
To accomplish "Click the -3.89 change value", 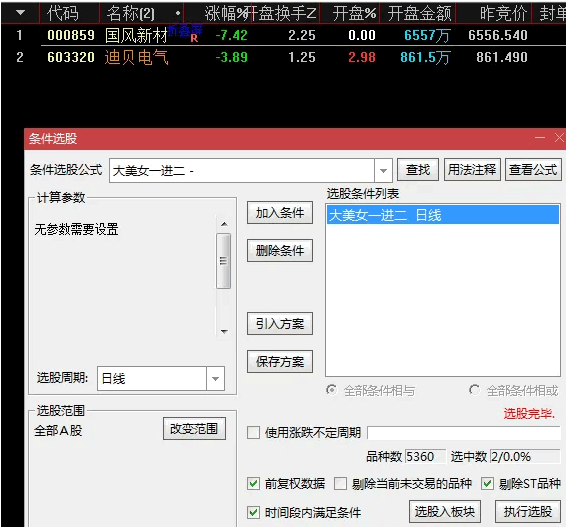I will point(231,57).
